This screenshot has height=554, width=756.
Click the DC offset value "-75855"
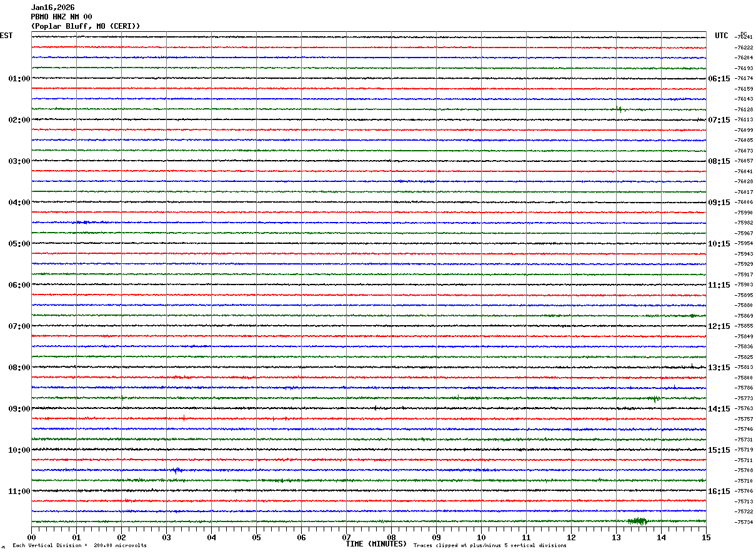tap(744, 326)
